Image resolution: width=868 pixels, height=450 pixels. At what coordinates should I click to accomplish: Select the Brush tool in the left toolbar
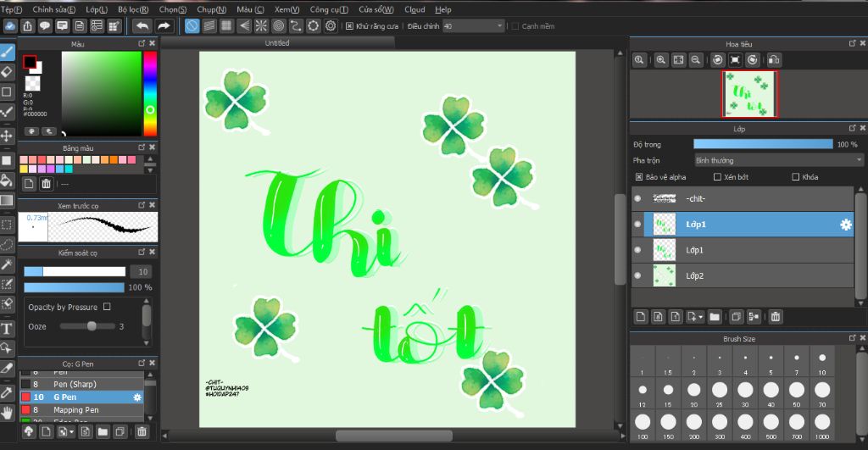(x=7, y=52)
